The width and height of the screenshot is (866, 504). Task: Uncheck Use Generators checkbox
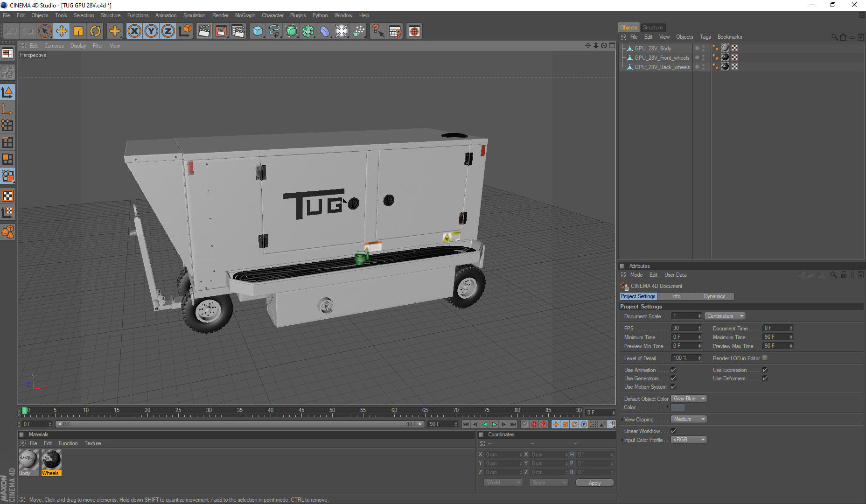point(673,378)
